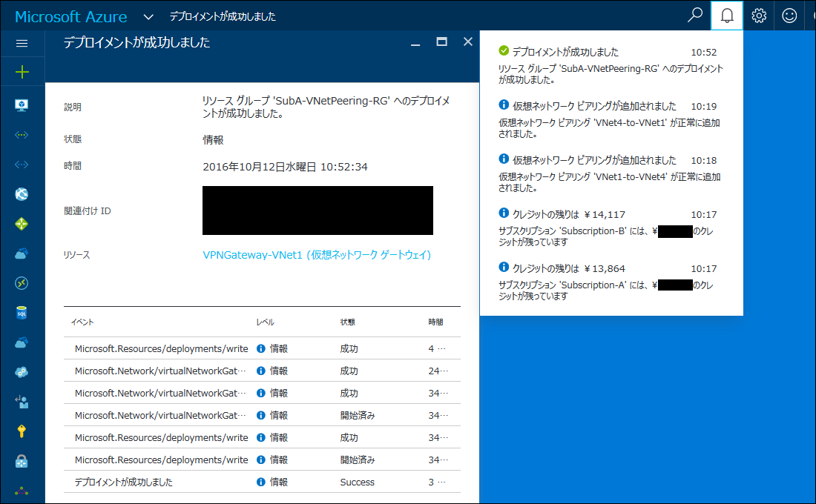
Task: Click the 説明 label in the blade
Action: tap(73, 107)
